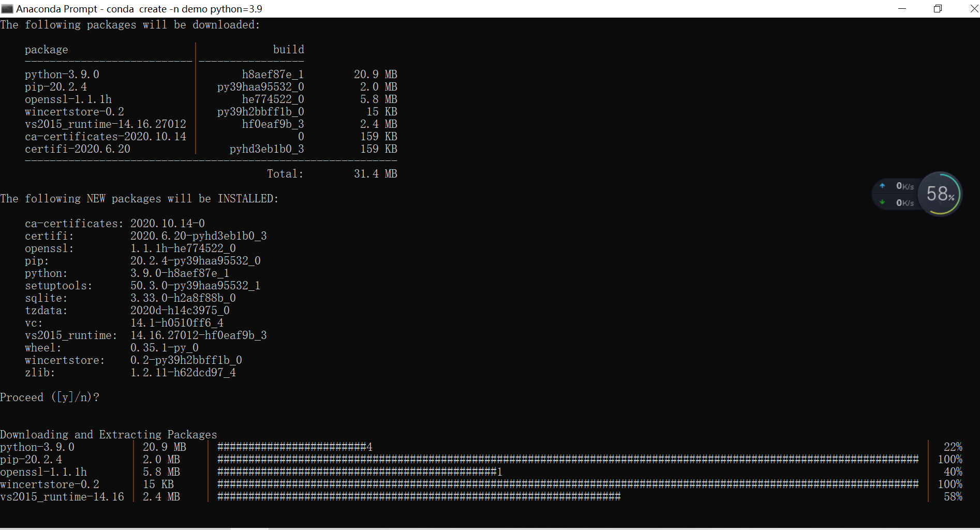
Task: Click version '3.33.0-h2a8f88b_0'
Action: (183, 298)
